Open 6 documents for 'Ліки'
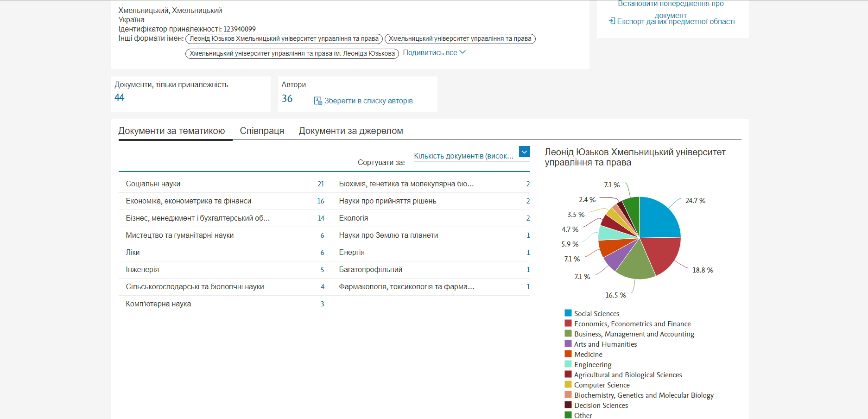Viewport: 868px width, 419px height. 322,252
